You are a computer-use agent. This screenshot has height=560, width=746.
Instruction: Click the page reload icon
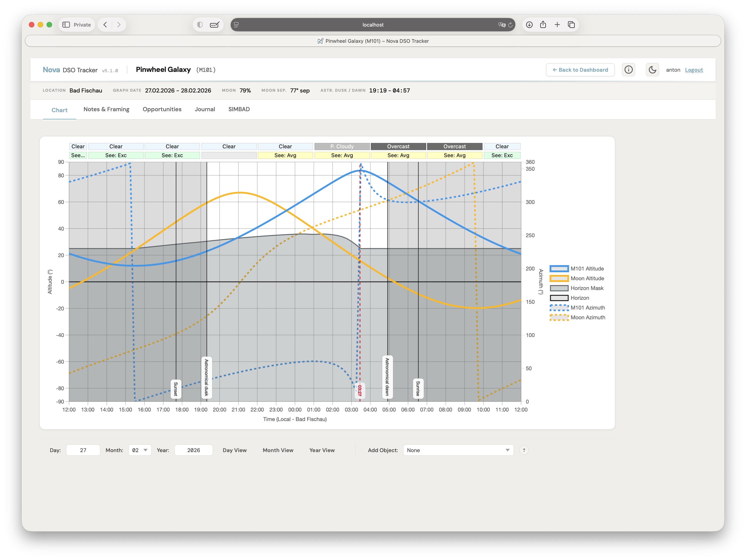pos(510,25)
